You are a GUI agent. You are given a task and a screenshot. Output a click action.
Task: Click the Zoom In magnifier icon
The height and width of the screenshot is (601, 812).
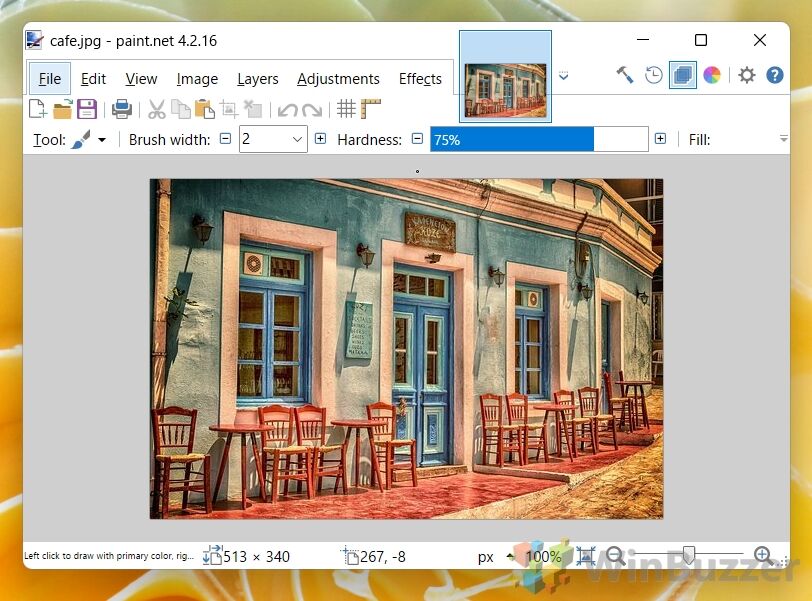click(x=763, y=555)
